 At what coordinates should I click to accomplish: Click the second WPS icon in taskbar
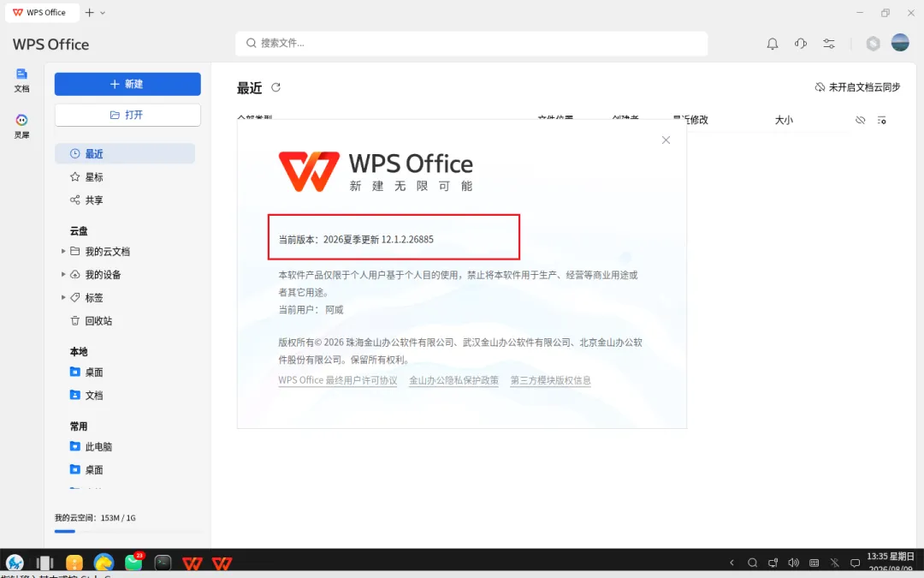coord(222,563)
